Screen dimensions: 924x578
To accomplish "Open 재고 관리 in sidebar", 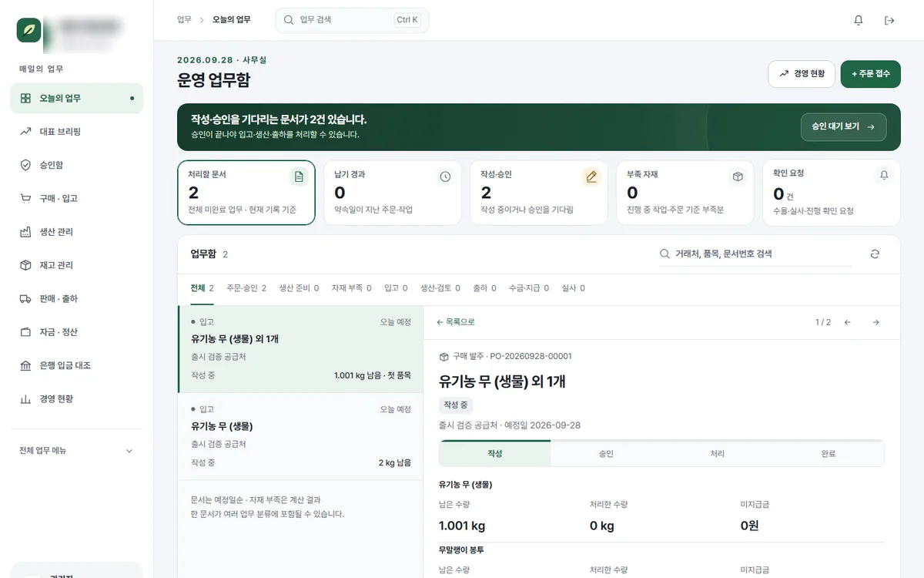I will [x=76, y=265].
